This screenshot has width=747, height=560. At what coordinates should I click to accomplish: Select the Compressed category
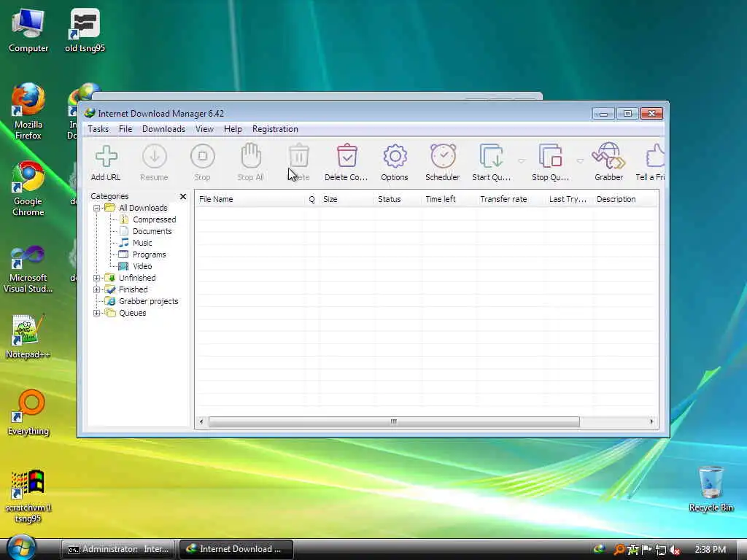tap(155, 219)
